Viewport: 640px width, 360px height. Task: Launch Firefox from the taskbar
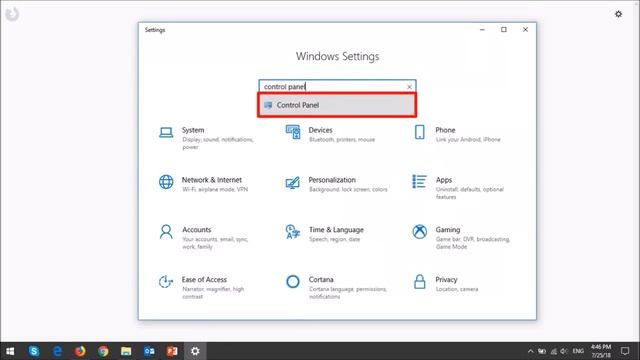pyautogui.click(x=80, y=351)
